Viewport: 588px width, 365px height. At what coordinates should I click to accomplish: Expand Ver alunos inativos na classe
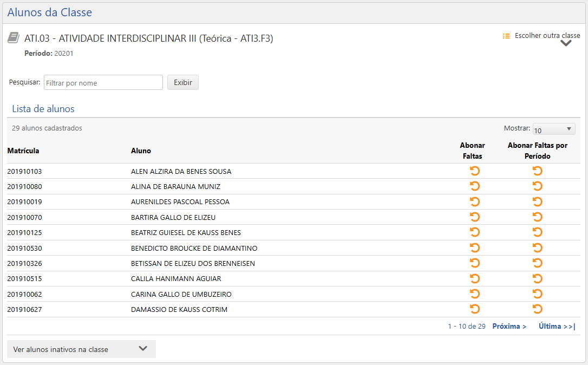point(80,349)
